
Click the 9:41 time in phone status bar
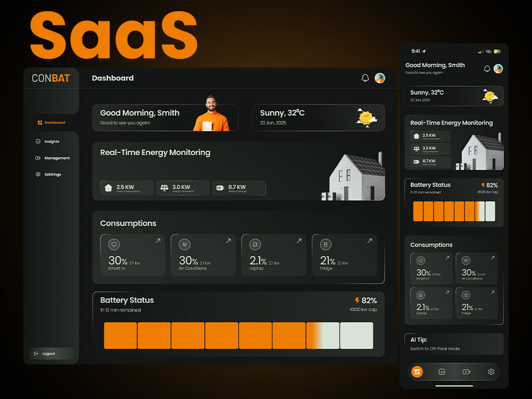(415, 51)
